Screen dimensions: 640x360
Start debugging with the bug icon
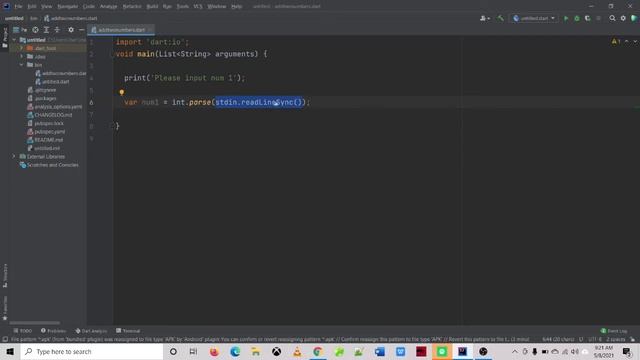click(577, 18)
